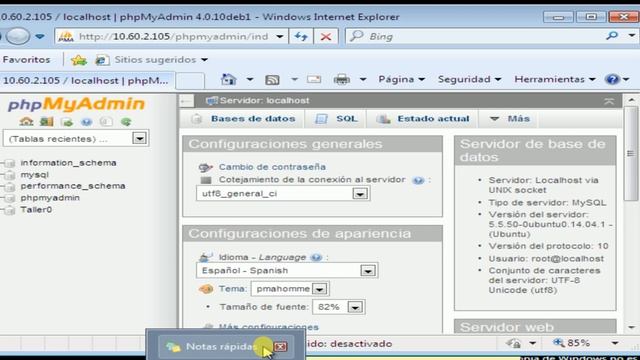The height and width of the screenshot is (360, 640).
Task: Click the navigation panel collapse arrow
Action: (x=187, y=101)
